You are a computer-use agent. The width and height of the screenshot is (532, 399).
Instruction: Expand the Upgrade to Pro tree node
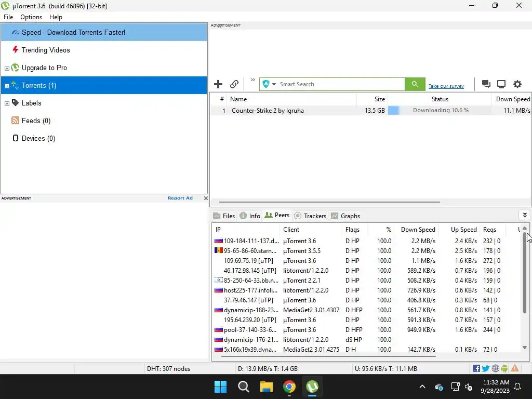click(7, 68)
